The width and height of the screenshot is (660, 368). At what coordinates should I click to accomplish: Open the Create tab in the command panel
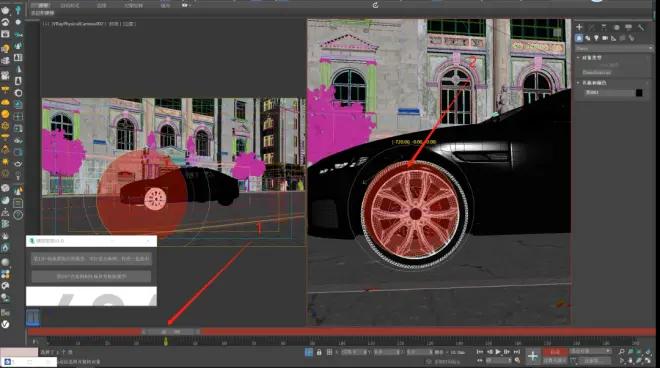(579, 27)
